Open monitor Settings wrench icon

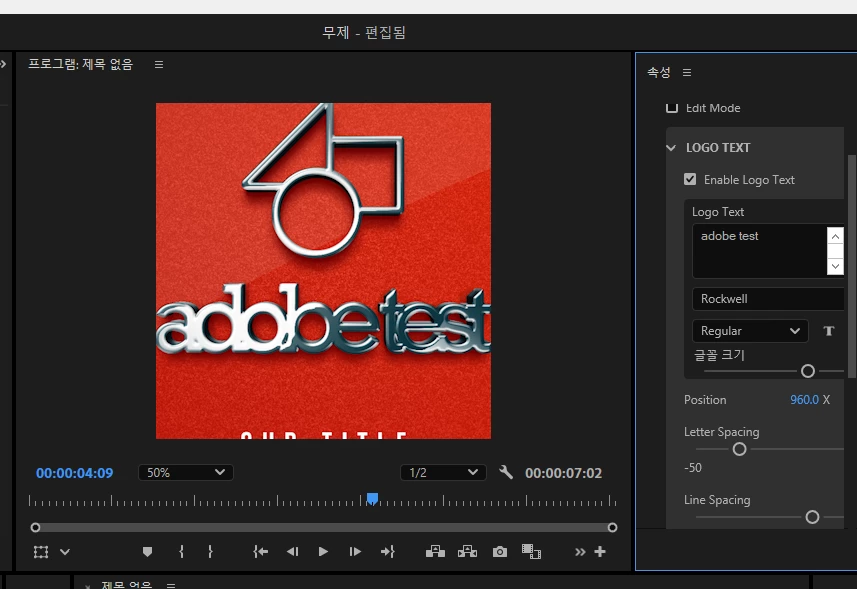(506, 472)
